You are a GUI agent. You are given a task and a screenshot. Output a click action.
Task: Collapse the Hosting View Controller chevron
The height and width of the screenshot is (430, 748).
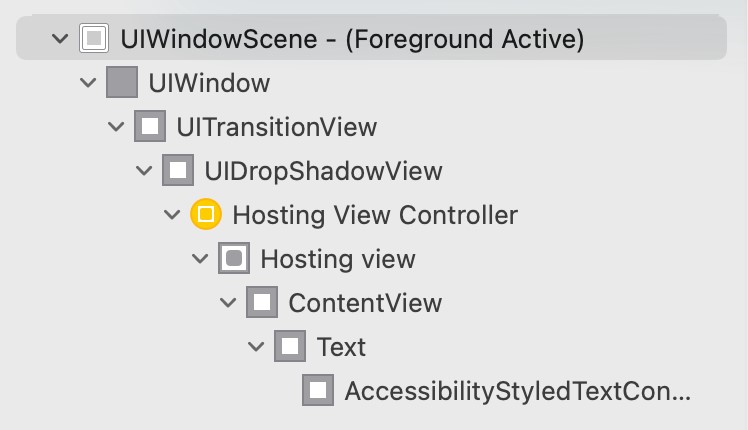(172, 215)
